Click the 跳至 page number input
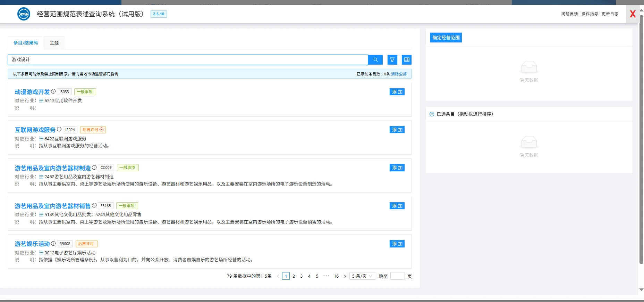Viewport: 644px width, 302px height. pos(397,276)
